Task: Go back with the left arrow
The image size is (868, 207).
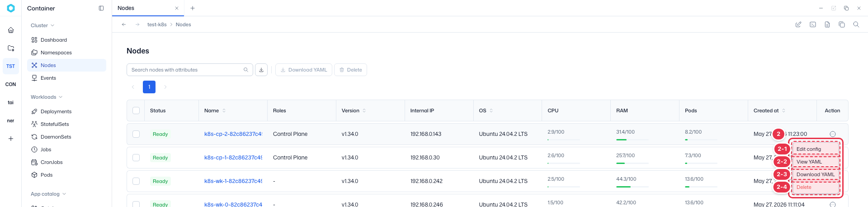Action: click(124, 24)
